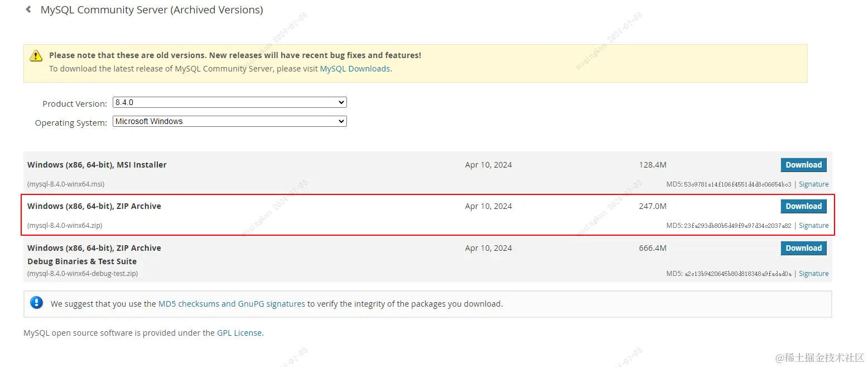Click the Product Version label

coord(75,104)
